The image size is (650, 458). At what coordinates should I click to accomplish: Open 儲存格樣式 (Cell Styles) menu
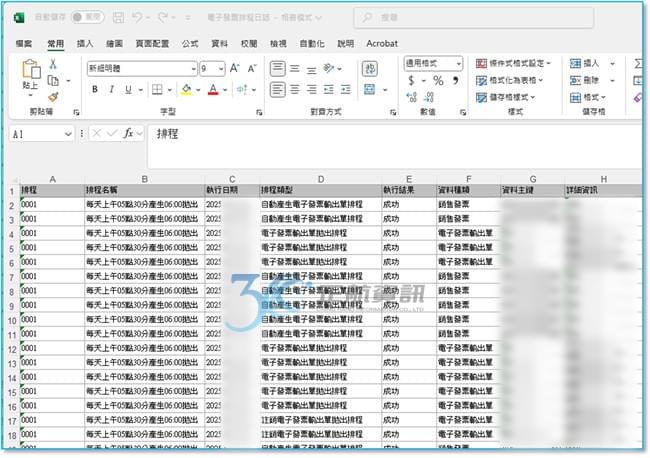(x=505, y=97)
